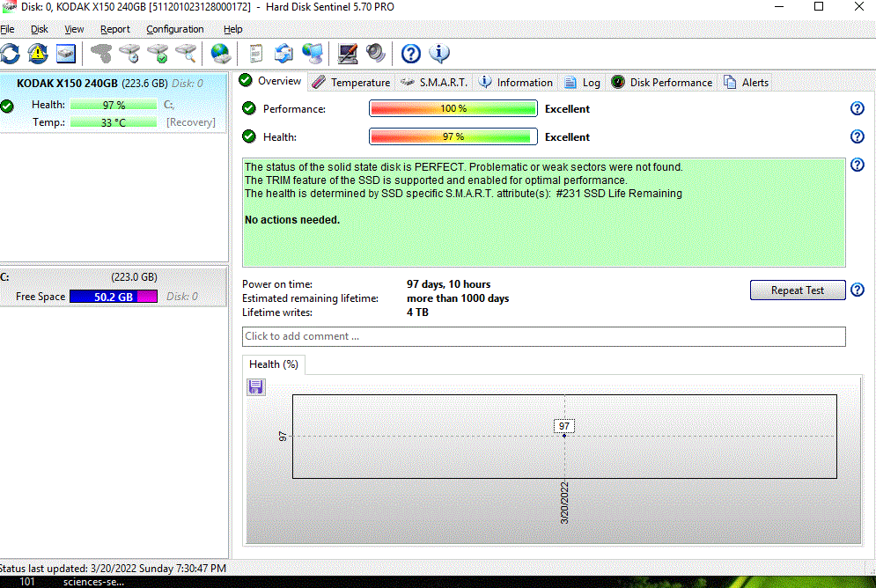The image size is (876, 588).
Task: Switch to the Information tab
Action: coord(516,82)
